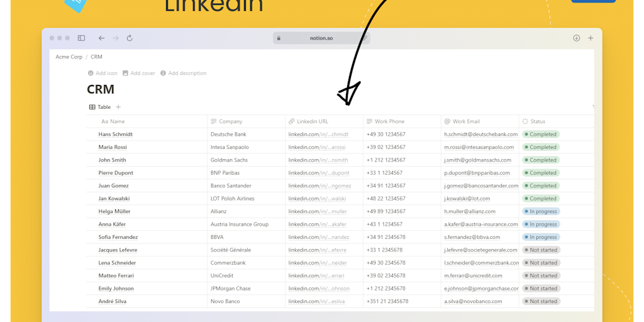
Task: Reload the page with the refresh icon
Action: pyautogui.click(x=130, y=38)
